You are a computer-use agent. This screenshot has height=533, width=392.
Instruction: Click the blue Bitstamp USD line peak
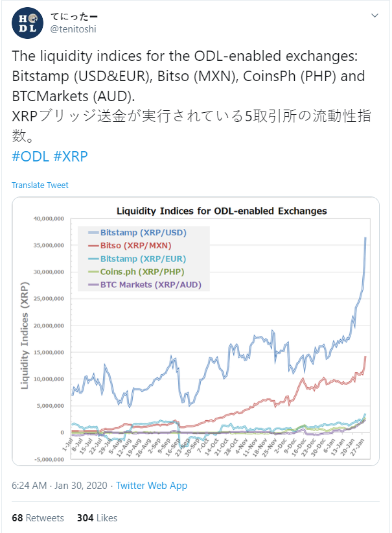pyautogui.click(x=365, y=237)
